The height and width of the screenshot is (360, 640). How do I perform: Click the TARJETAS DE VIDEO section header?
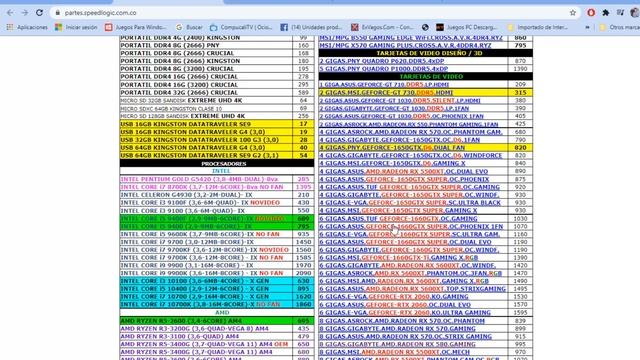click(426, 77)
